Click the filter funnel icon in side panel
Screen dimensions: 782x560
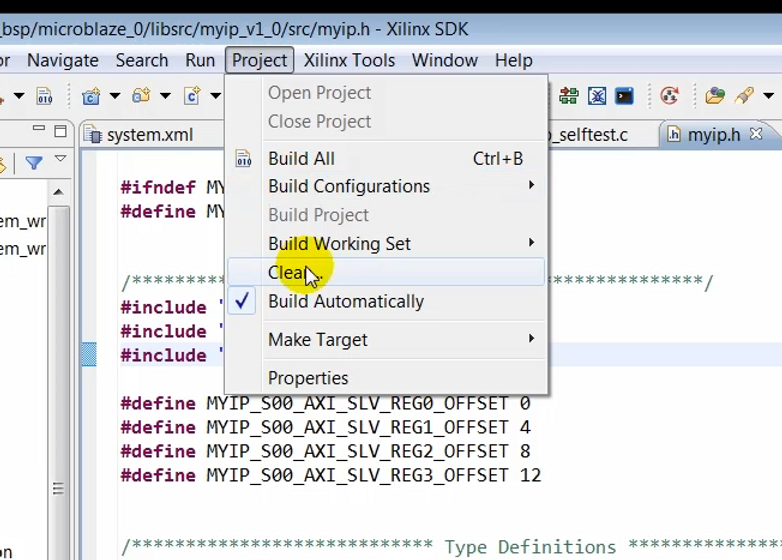pos(34,163)
